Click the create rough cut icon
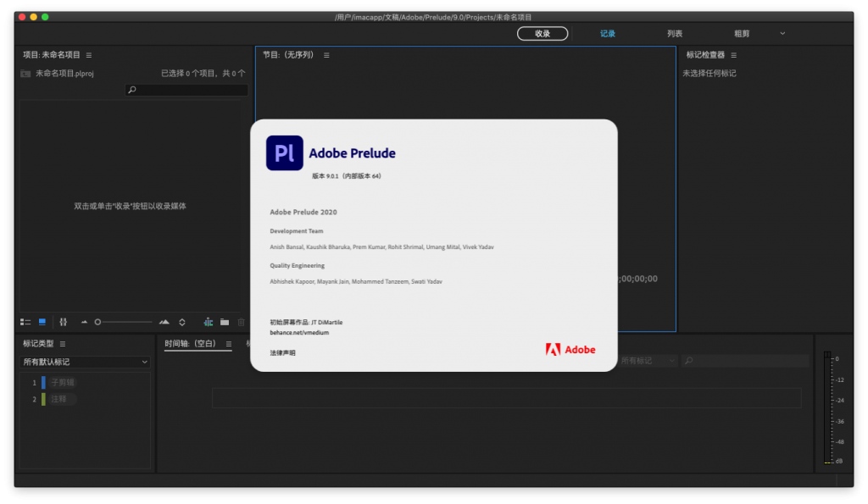This screenshot has height=504, width=868. [x=209, y=322]
